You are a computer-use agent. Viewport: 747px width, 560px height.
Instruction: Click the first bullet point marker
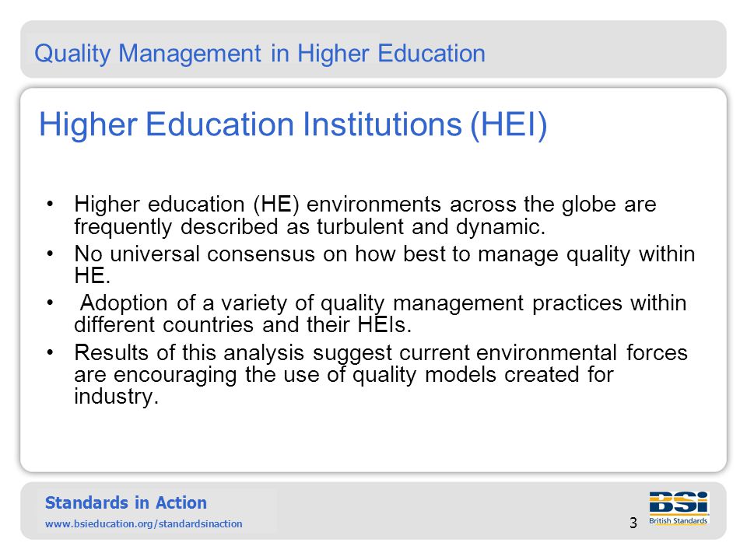point(50,205)
